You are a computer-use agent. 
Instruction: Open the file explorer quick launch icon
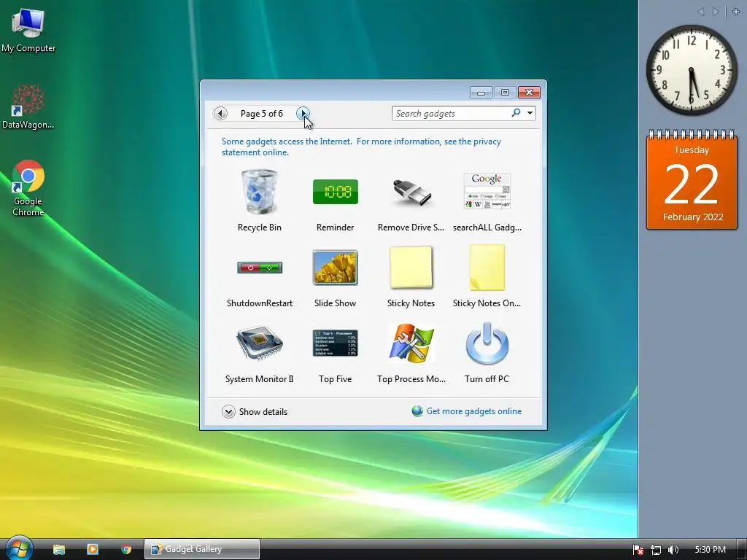(59, 550)
